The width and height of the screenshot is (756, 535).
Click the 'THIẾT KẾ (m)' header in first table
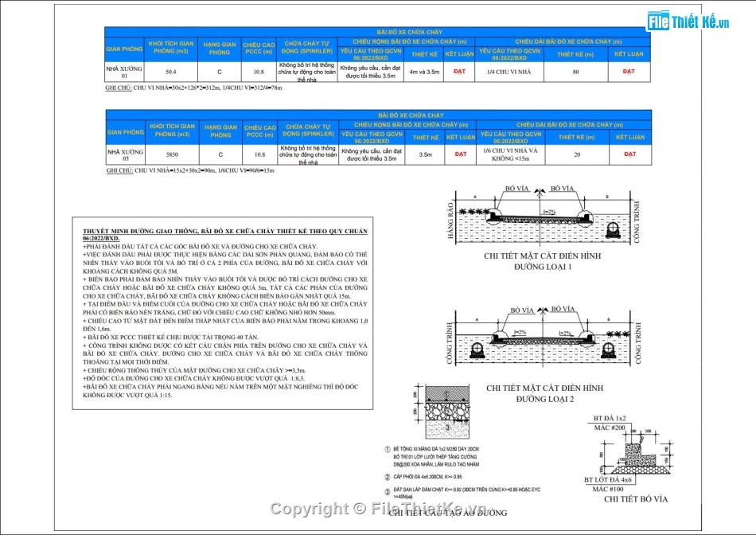[575, 54]
